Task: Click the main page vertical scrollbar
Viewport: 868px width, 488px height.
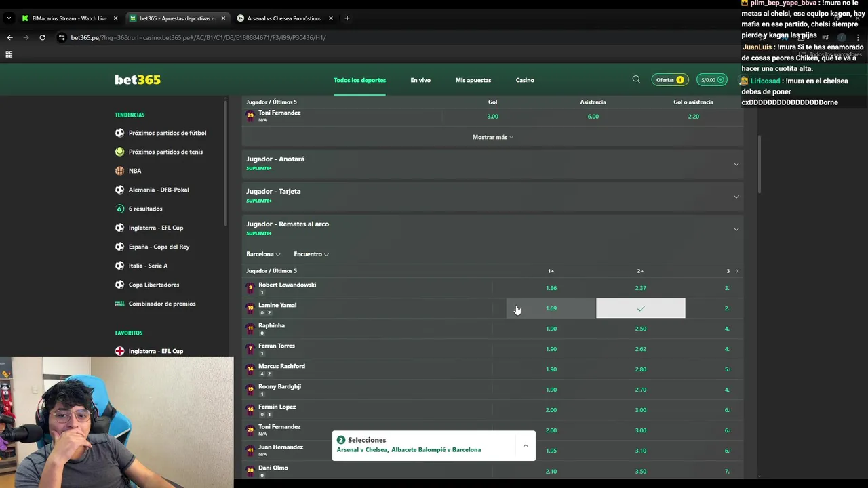Action: [x=759, y=163]
